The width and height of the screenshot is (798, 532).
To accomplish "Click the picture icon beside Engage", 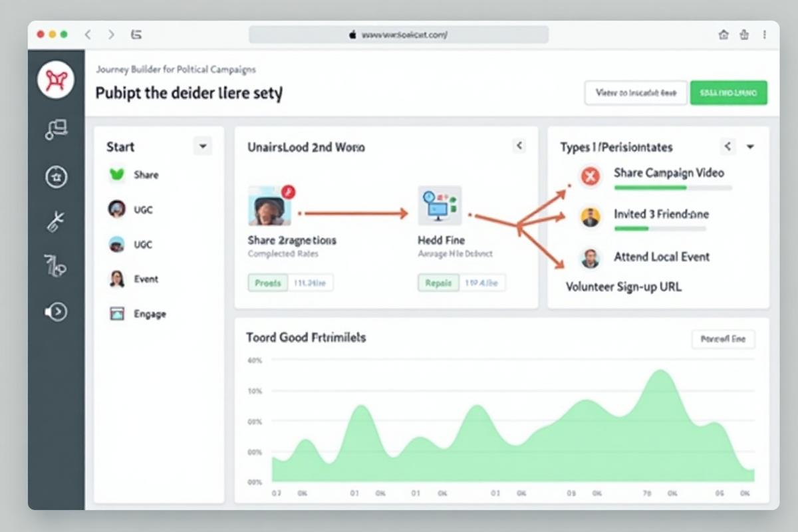I will 117,313.
